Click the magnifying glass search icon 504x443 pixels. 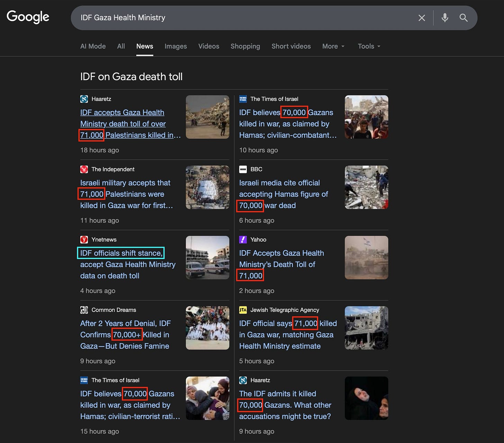click(x=463, y=18)
